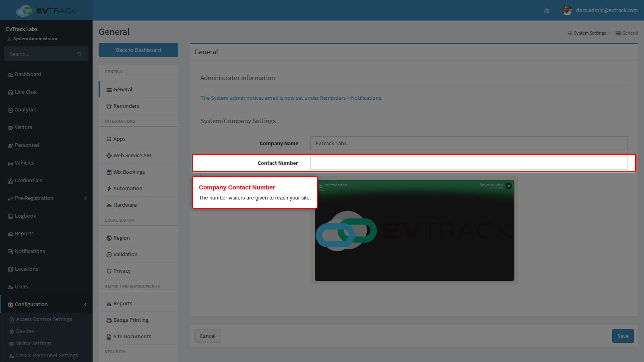Screen dimensions: 644x362
Task: Open Privacy settings
Action: tap(138, 271)
